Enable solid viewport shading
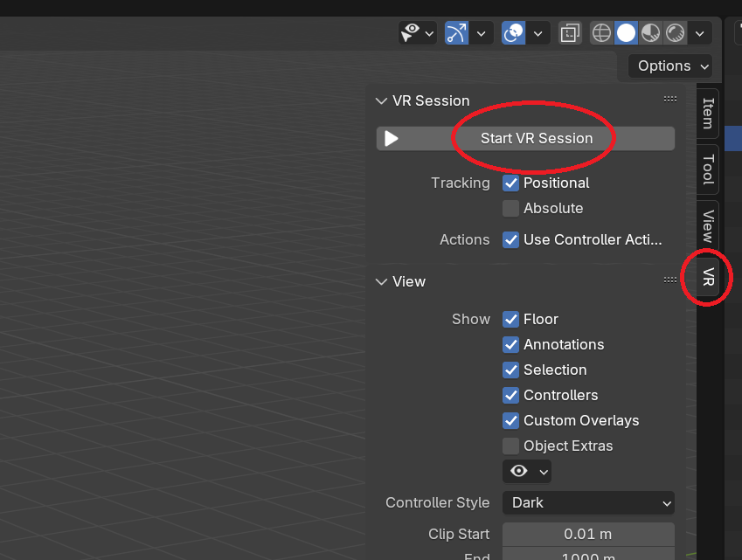 coord(626,32)
